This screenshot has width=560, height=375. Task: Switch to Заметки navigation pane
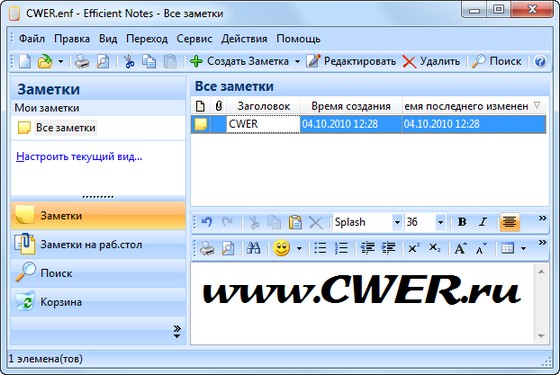98,215
